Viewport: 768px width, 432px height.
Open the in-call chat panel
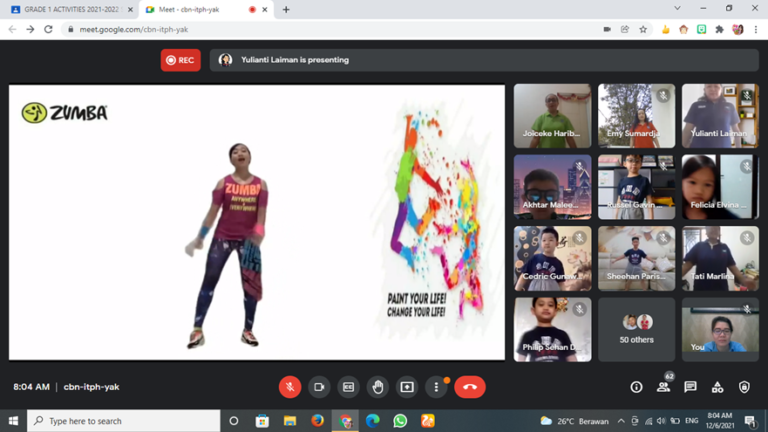690,387
